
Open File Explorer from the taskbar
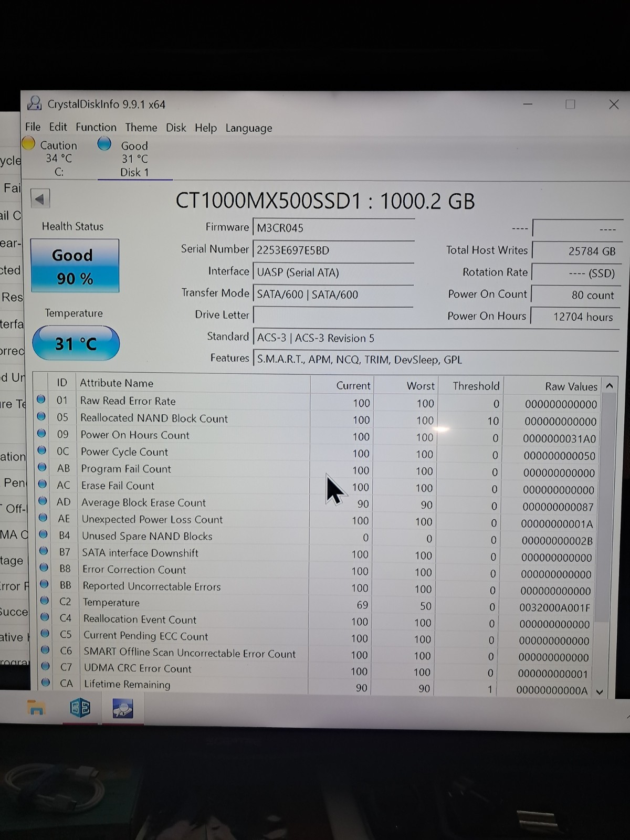(36, 709)
